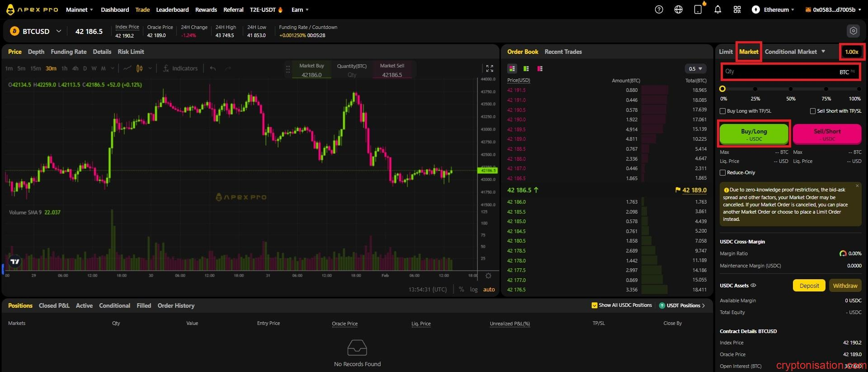868x372 pixels.
Task: Adjust leverage via 1.00x button
Action: coord(852,52)
